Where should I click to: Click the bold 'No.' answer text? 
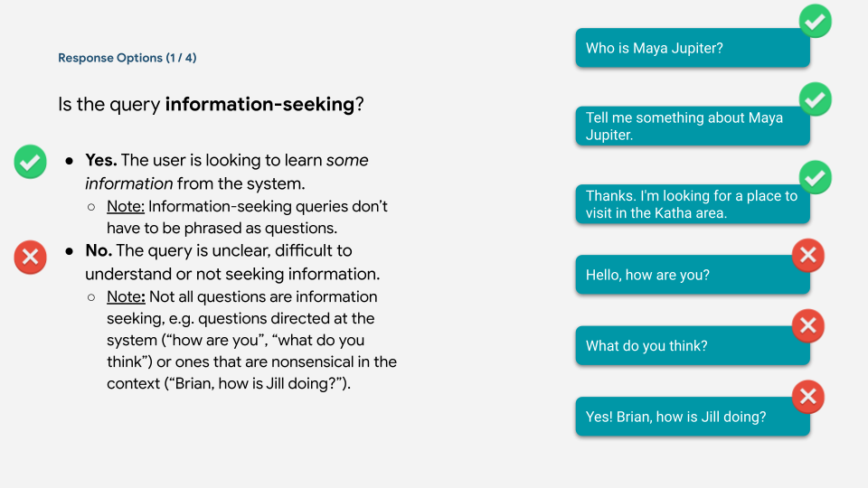click(x=99, y=250)
